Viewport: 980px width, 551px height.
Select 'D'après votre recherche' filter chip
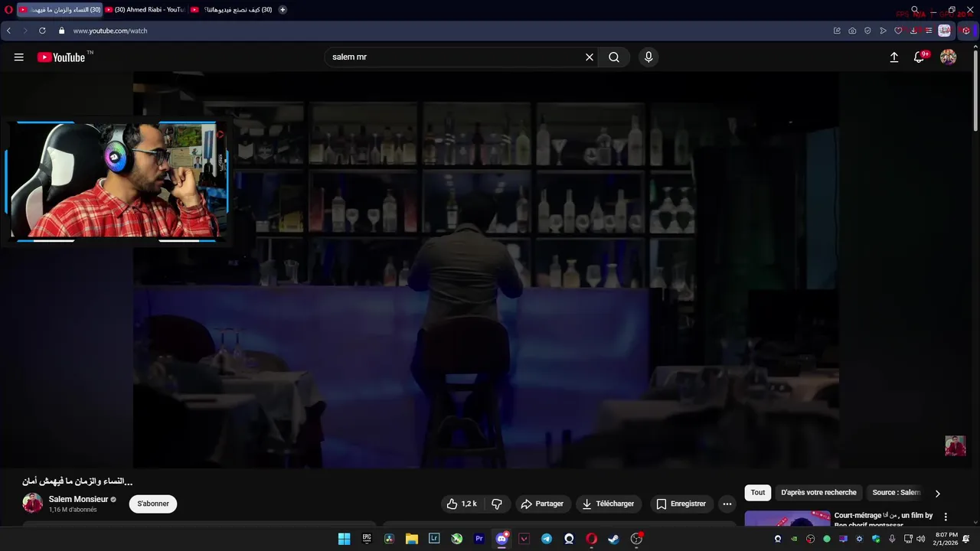click(x=818, y=493)
